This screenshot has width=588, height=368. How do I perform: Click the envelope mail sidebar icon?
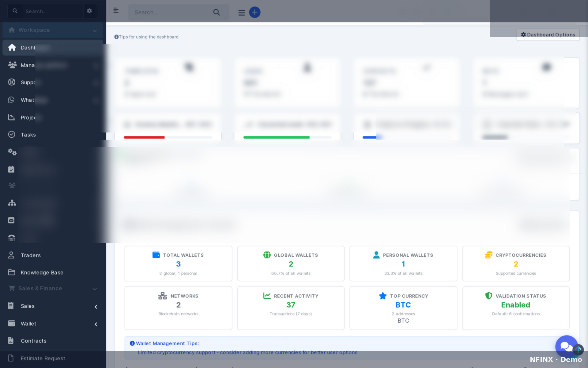(11, 220)
